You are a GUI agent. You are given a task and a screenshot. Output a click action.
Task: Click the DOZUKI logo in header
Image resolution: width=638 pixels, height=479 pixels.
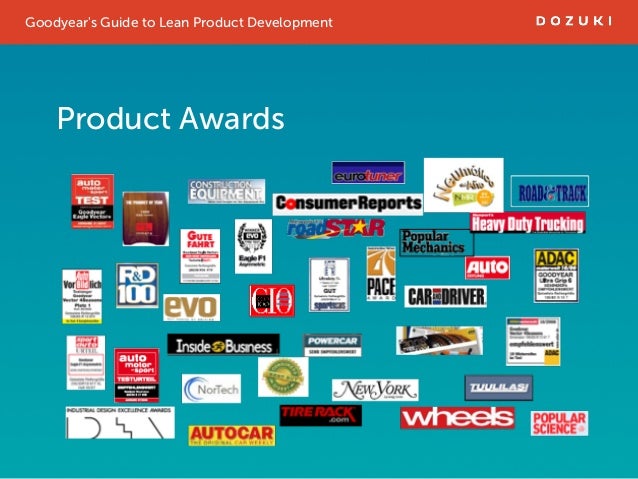point(574,21)
